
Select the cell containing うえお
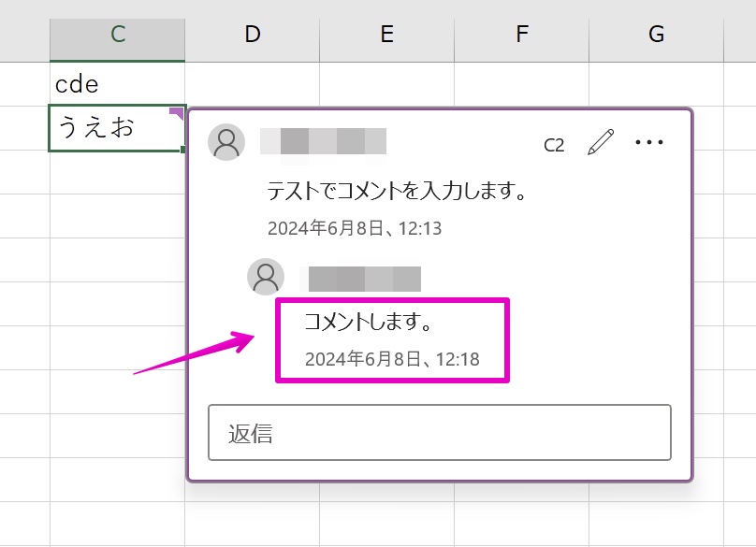pyautogui.click(x=117, y=128)
